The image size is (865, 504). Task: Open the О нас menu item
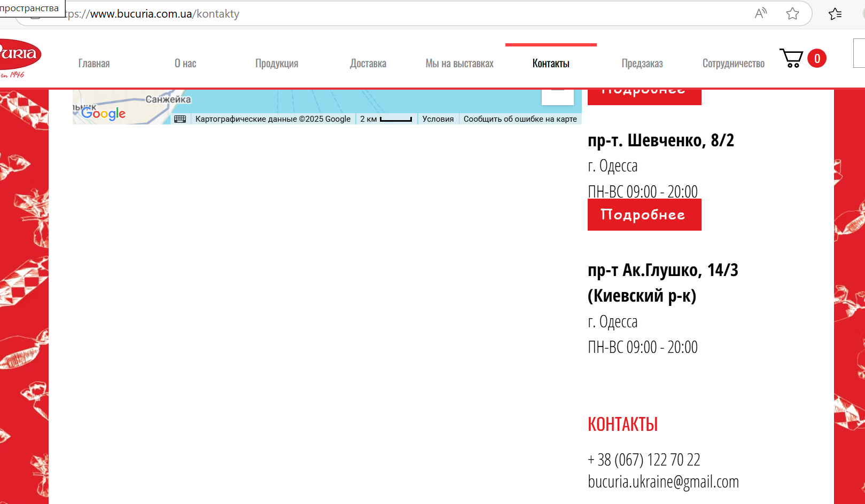[185, 64]
